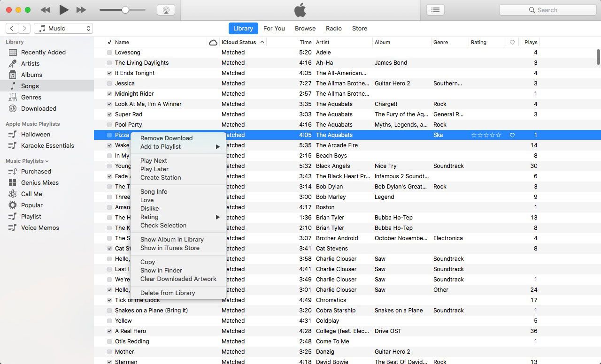Open Recently Added in the sidebar

coord(43,53)
